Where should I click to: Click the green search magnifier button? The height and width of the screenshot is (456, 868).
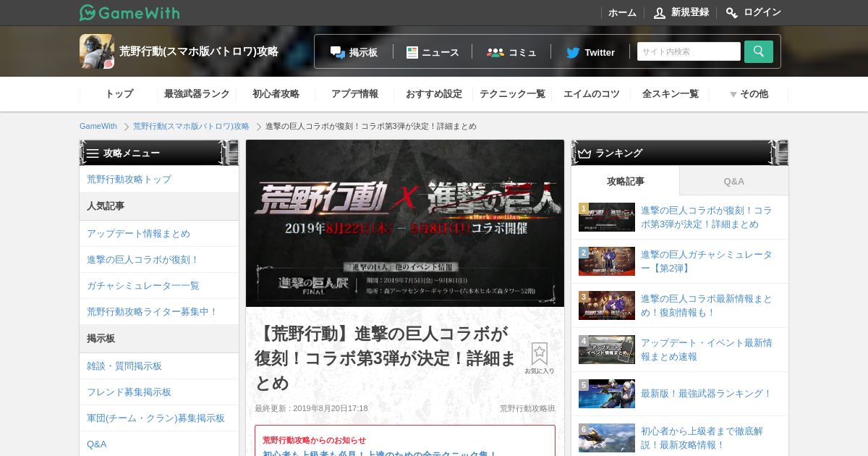(759, 51)
